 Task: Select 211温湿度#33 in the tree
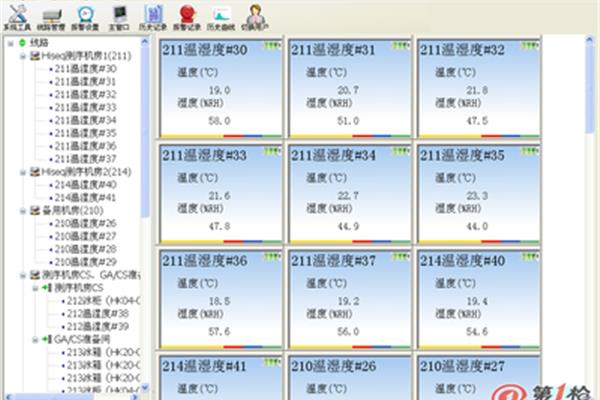(85, 108)
